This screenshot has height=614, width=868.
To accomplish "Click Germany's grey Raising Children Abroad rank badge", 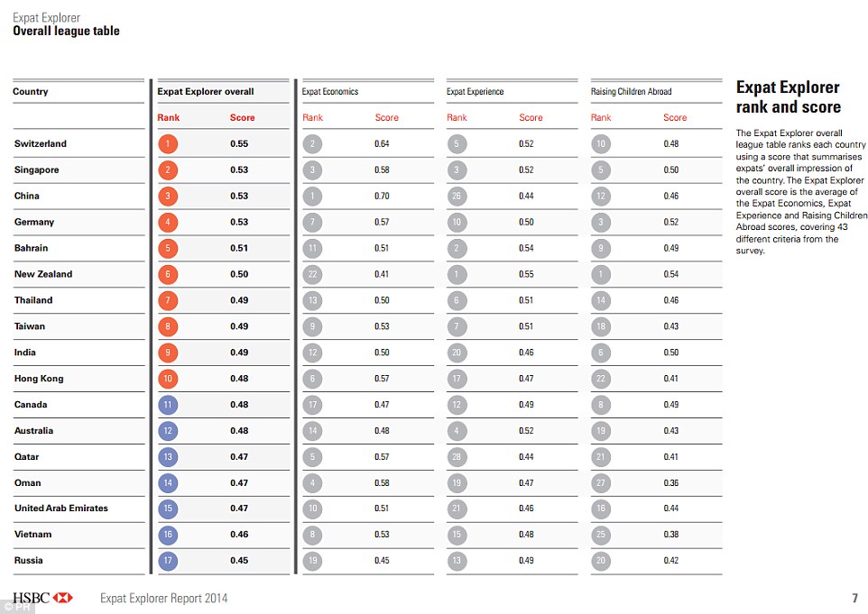I will (601, 222).
